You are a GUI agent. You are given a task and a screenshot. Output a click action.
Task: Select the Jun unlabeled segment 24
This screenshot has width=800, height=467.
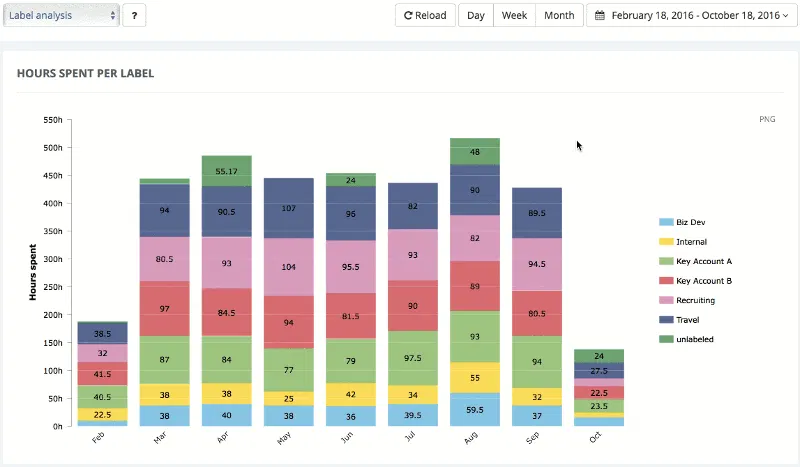[x=351, y=180]
